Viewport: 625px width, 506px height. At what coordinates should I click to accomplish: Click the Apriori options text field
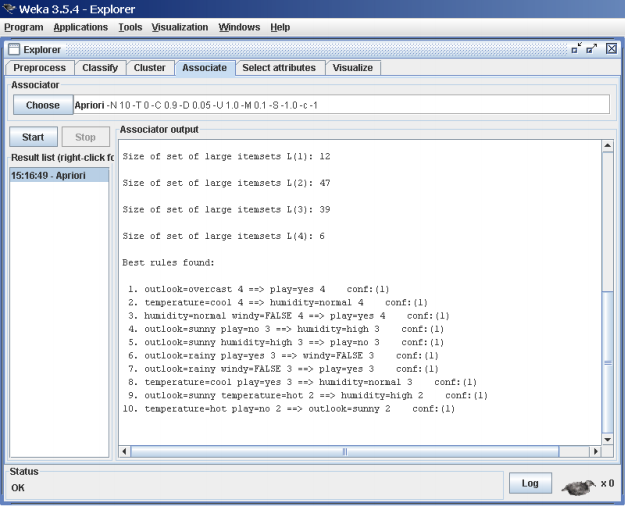[342, 105]
